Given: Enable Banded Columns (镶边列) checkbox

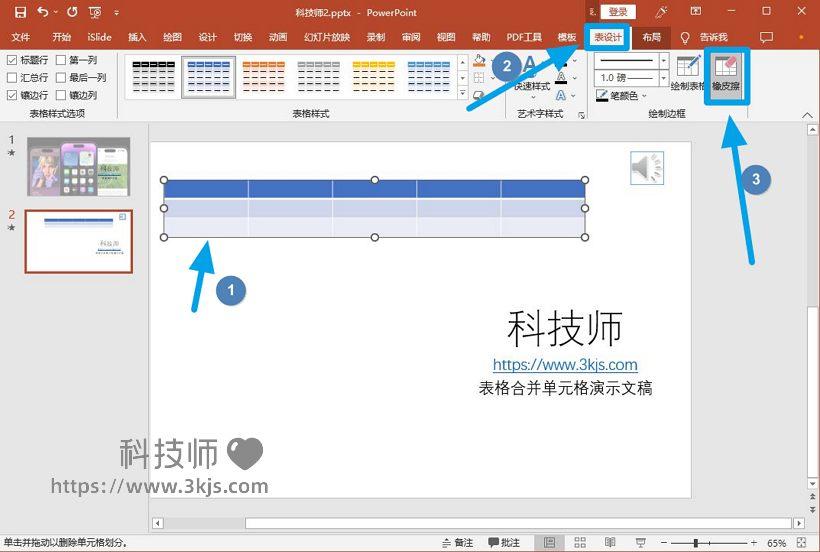Looking at the screenshot, I should tap(61, 95).
